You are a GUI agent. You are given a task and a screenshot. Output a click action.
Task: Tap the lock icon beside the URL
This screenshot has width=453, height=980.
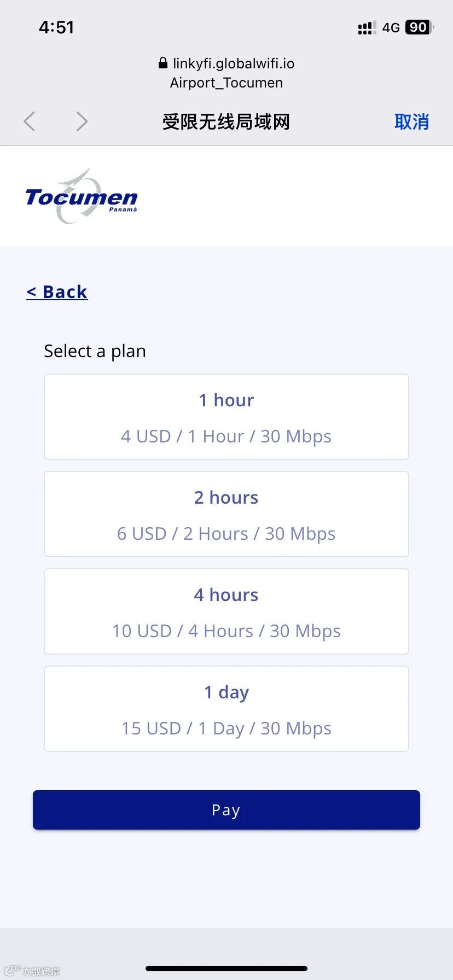(162, 63)
